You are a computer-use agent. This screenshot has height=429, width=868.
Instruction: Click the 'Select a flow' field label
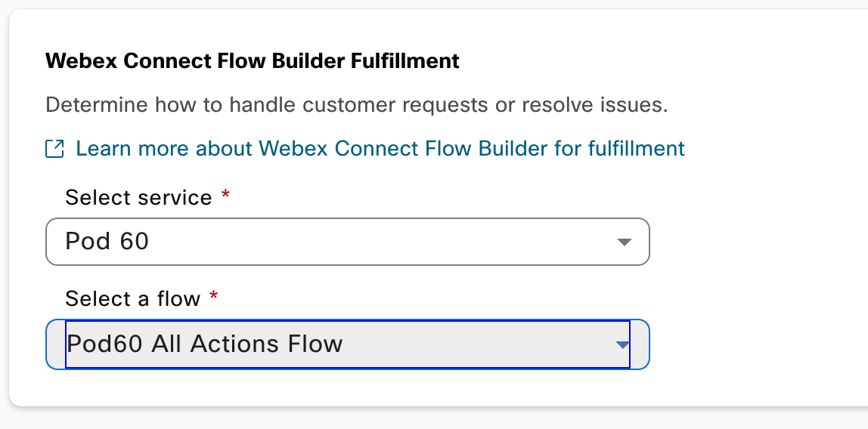pyautogui.click(x=132, y=299)
